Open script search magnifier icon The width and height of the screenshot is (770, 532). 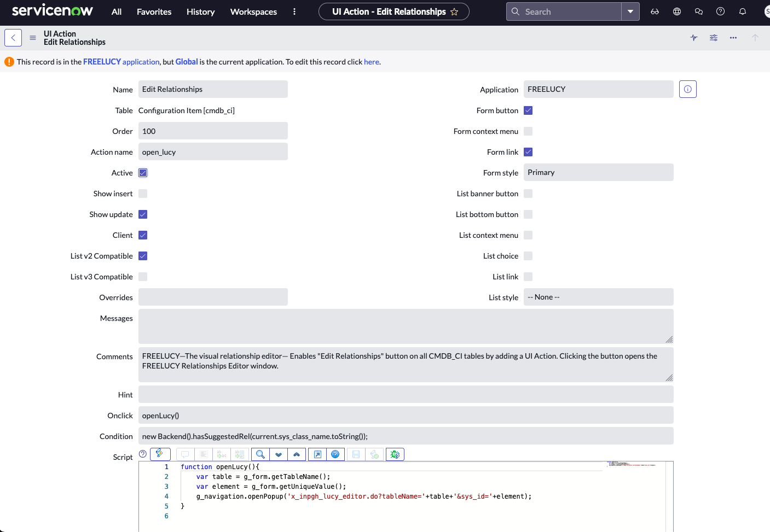pyautogui.click(x=260, y=454)
